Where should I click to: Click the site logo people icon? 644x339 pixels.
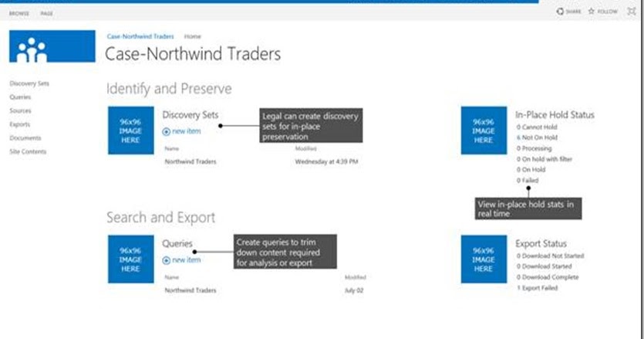(52, 46)
